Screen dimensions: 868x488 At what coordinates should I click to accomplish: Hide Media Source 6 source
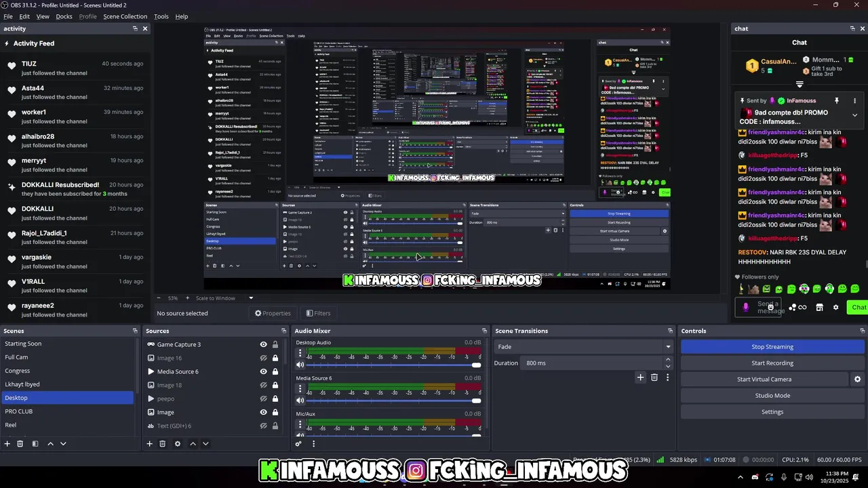(x=263, y=371)
